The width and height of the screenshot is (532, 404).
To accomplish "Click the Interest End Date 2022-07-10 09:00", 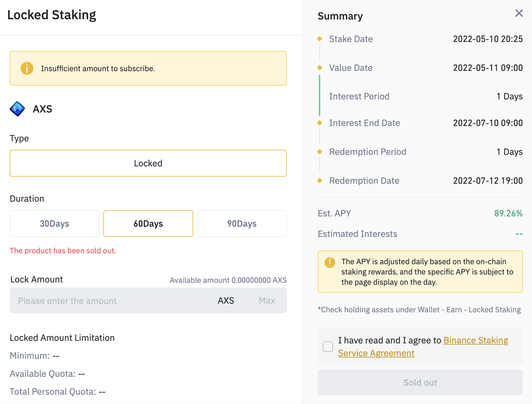I will coord(488,123).
